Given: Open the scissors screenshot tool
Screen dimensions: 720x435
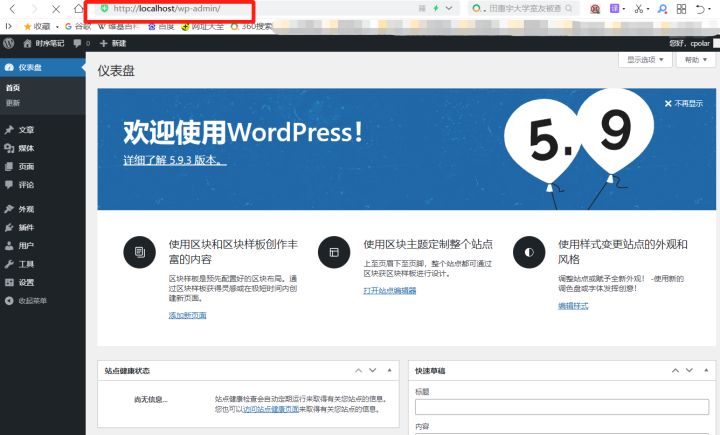Looking at the screenshot, I should click(x=638, y=9).
